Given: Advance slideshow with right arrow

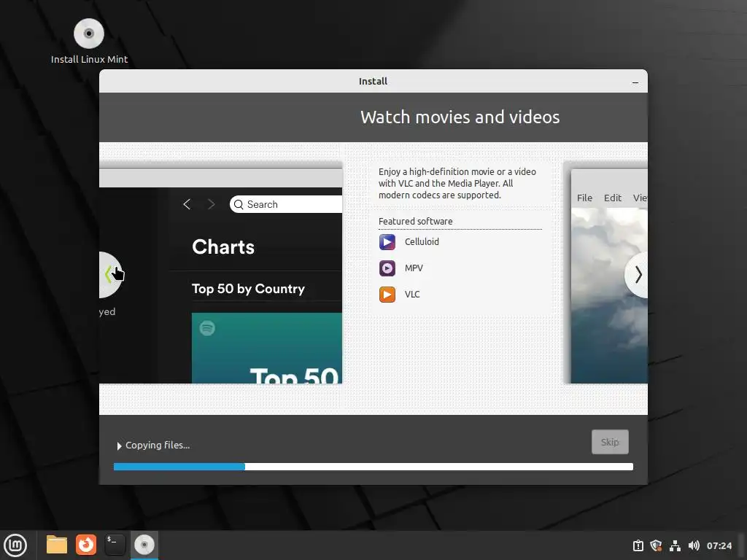Looking at the screenshot, I should coord(636,275).
